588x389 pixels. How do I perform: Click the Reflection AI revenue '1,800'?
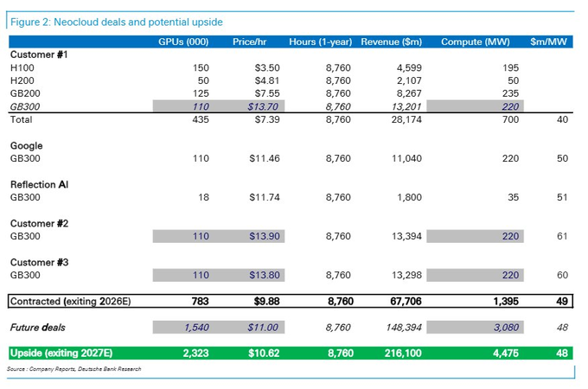(410, 197)
